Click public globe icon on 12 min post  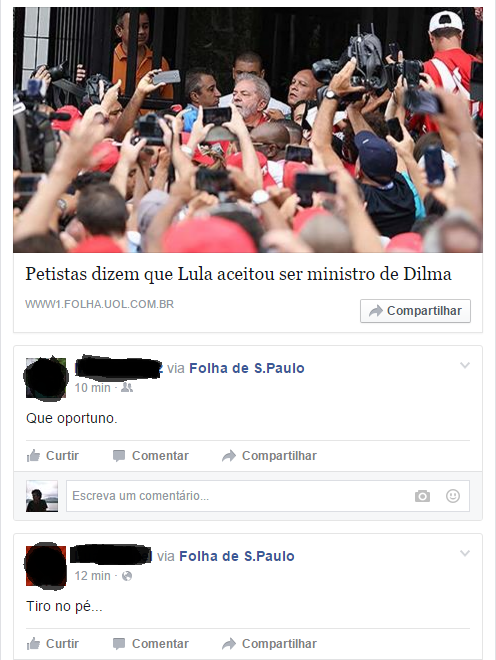(127, 576)
